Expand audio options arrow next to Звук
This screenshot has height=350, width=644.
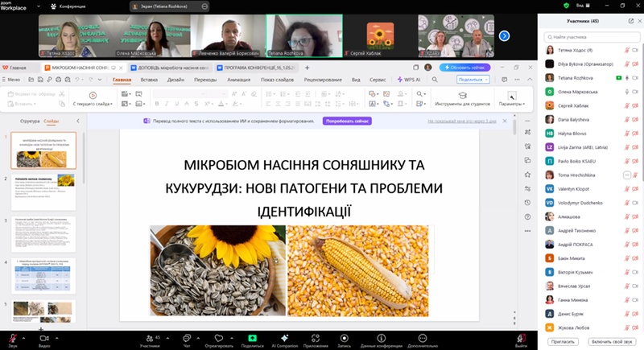pos(23,338)
